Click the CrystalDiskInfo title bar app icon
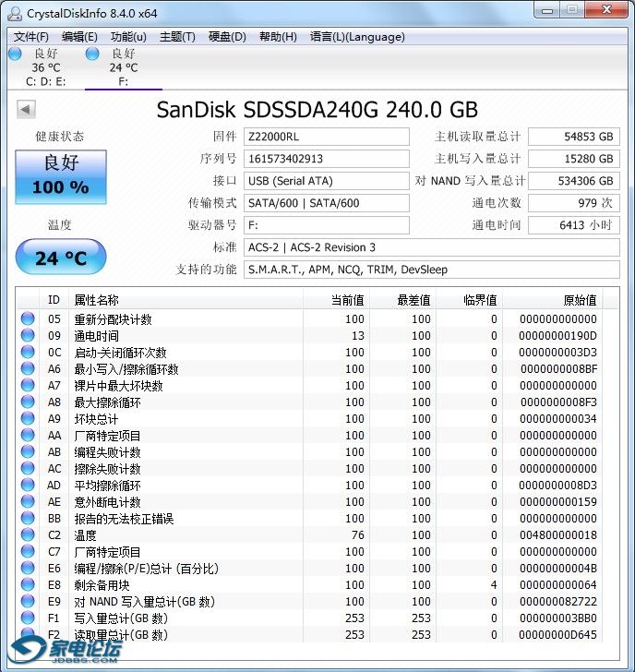The width and height of the screenshot is (635, 672). [x=15, y=14]
